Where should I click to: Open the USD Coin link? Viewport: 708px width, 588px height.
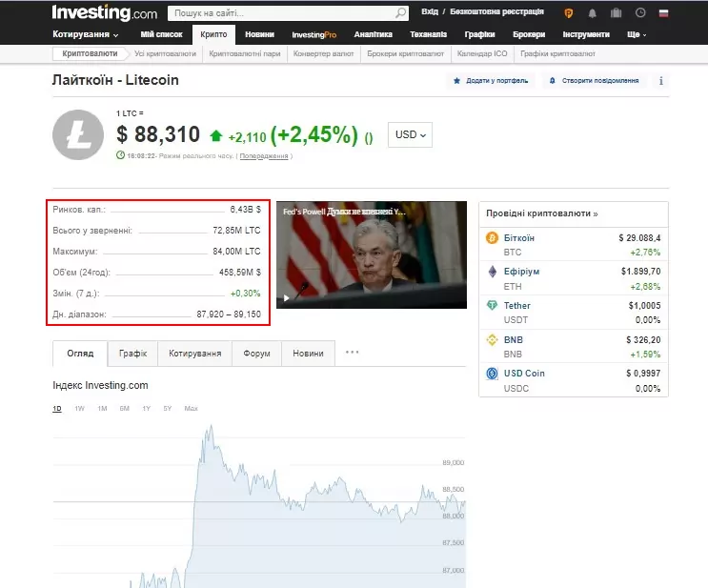(524, 374)
